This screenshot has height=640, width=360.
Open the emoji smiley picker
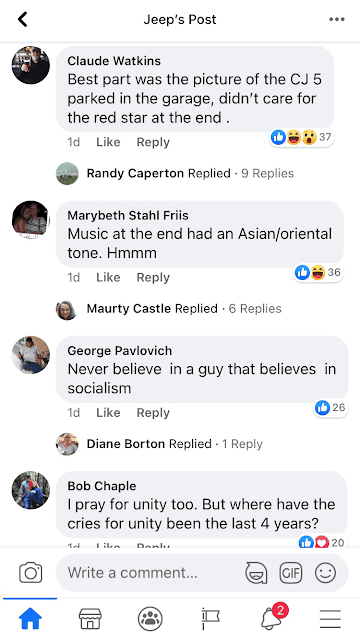325,573
